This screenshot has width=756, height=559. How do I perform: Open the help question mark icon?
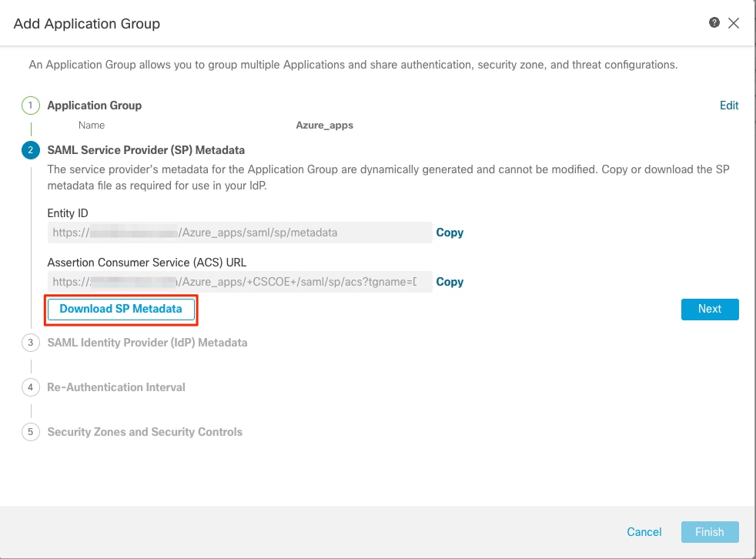click(714, 22)
